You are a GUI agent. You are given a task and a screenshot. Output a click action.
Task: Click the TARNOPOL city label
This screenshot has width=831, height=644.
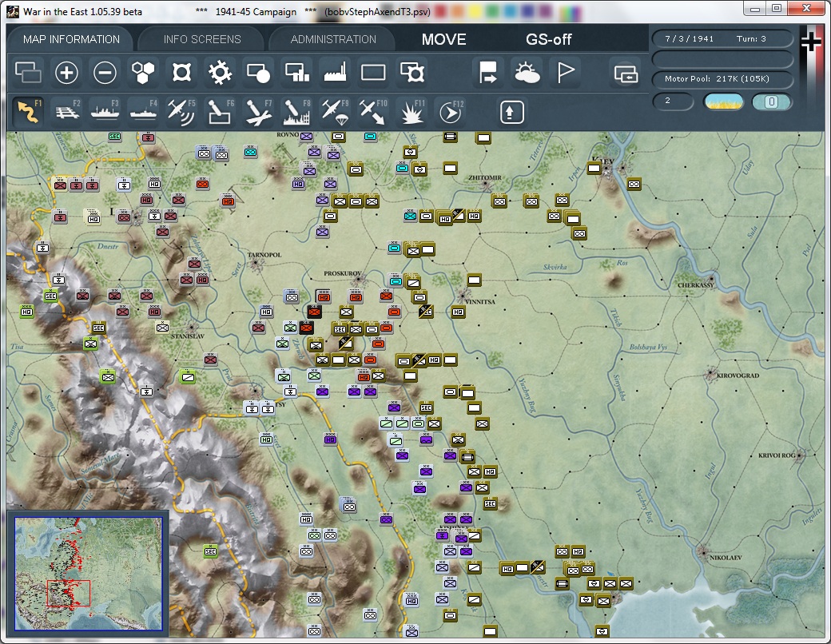point(264,254)
